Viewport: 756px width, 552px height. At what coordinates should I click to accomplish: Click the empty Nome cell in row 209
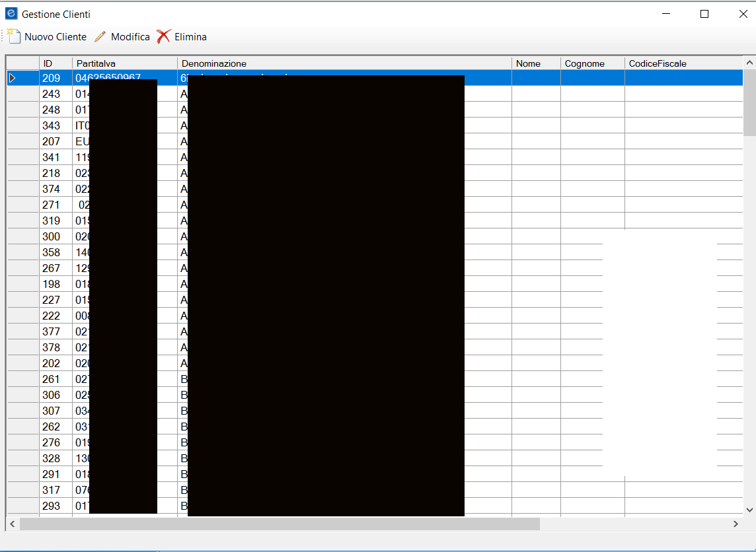pos(536,78)
